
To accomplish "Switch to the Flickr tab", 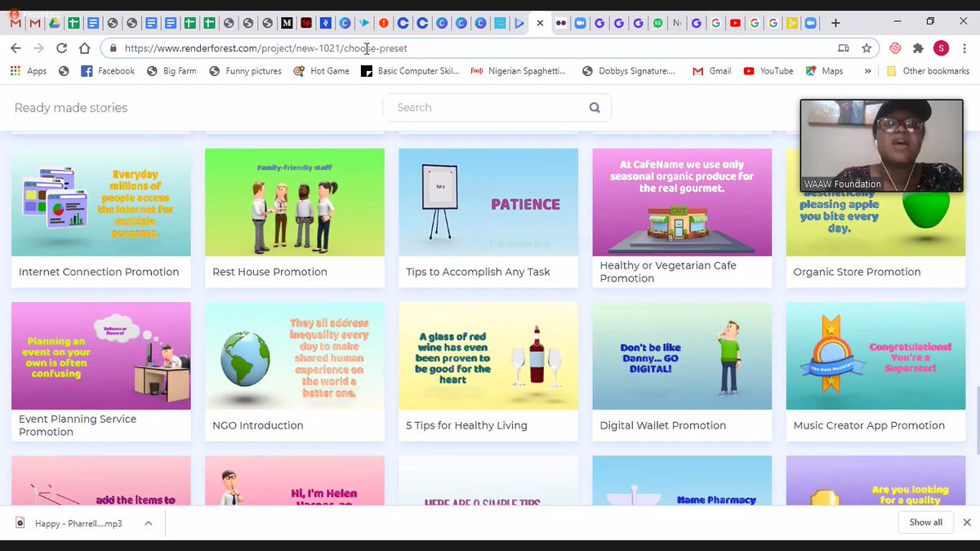I will click(561, 23).
